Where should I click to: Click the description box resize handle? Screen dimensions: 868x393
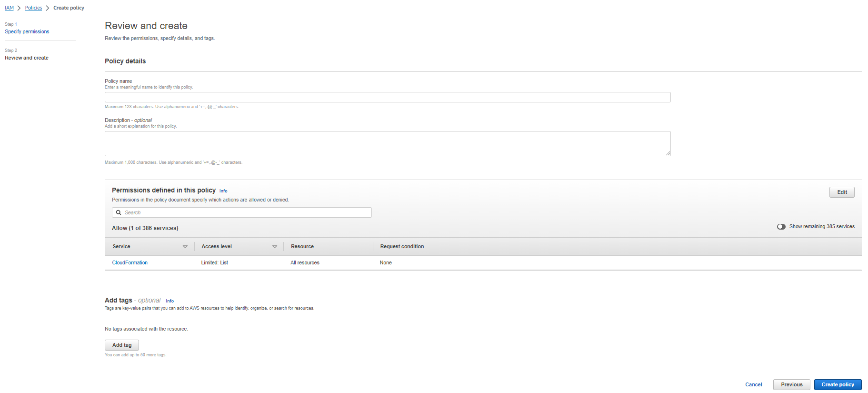pyautogui.click(x=668, y=153)
